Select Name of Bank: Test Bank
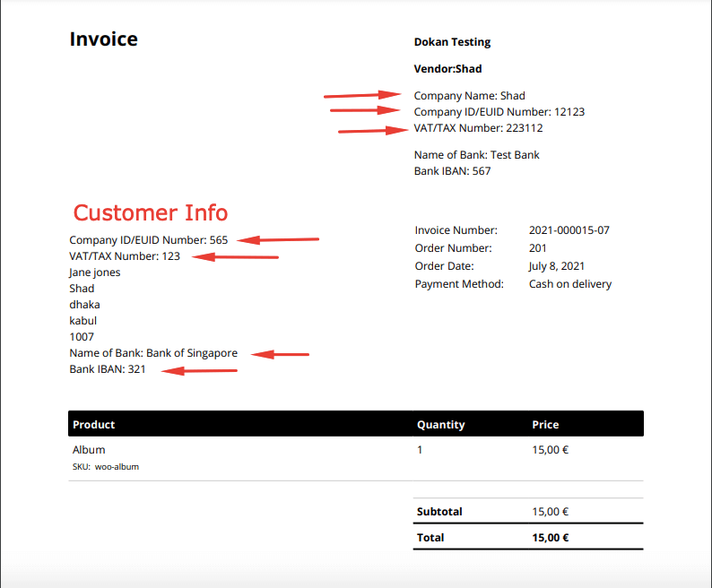 [476, 155]
